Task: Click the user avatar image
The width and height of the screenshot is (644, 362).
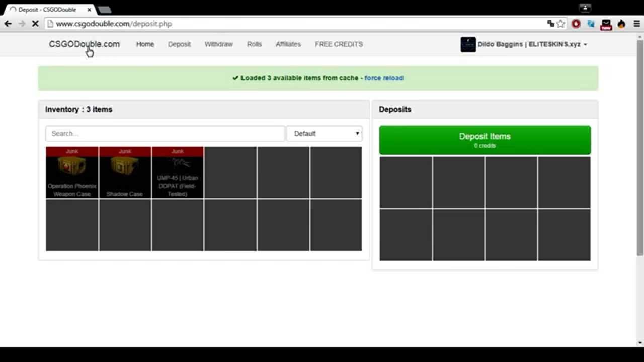Action: (468, 45)
